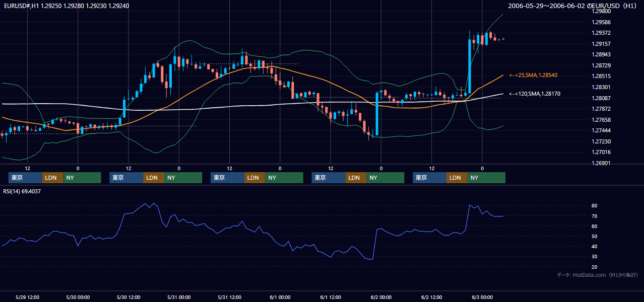
Task: Select the 5/31 00:00 time axis label
Action: [179, 297]
